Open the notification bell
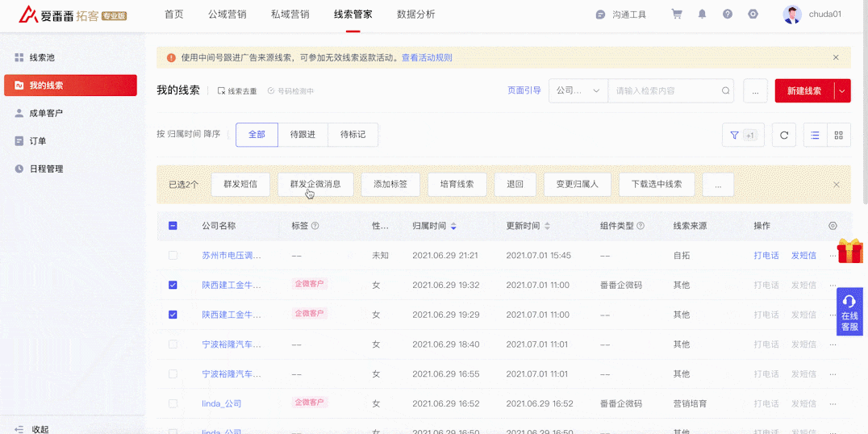The height and width of the screenshot is (434, 868). click(x=703, y=15)
